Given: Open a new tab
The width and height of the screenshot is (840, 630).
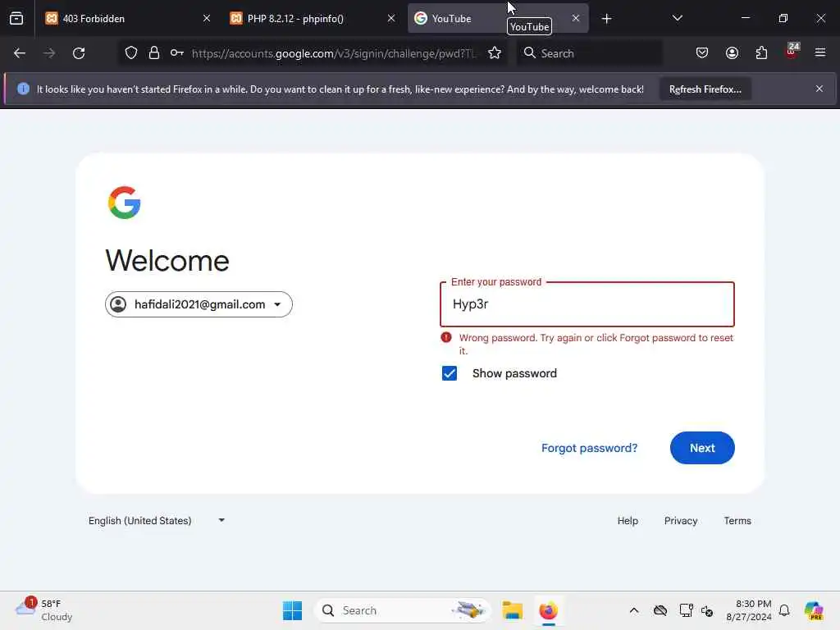Looking at the screenshot, I should click(606, 19).
